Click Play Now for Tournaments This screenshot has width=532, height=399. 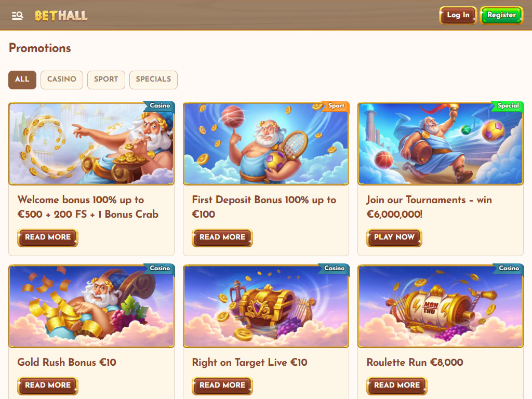coord(394,237)
